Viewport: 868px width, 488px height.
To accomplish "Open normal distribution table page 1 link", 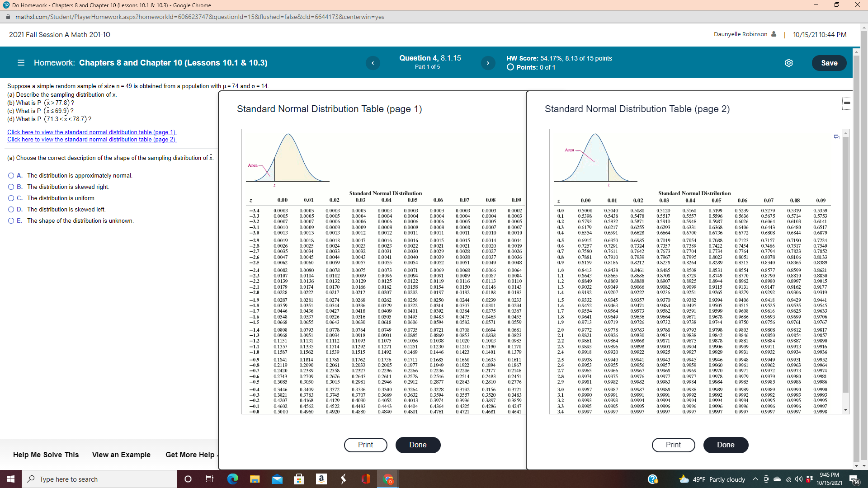I will pos(92,132).
